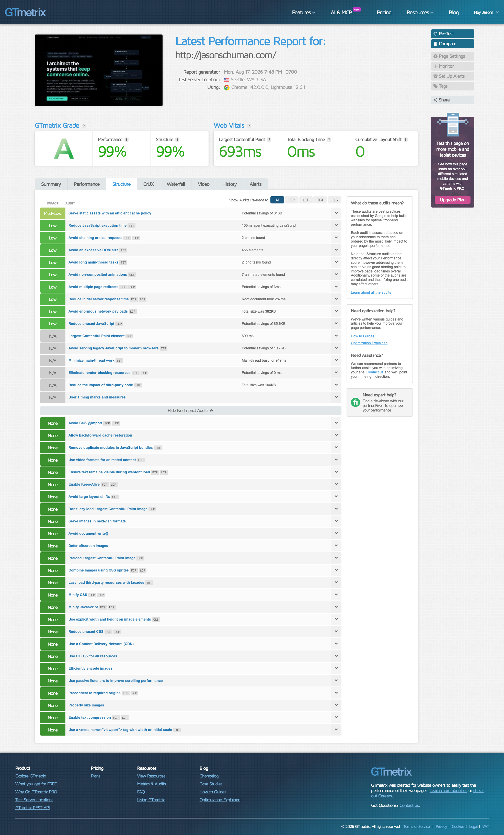Switch to the History tab
The height and width of the screenshot is (835, 504).
230,184
